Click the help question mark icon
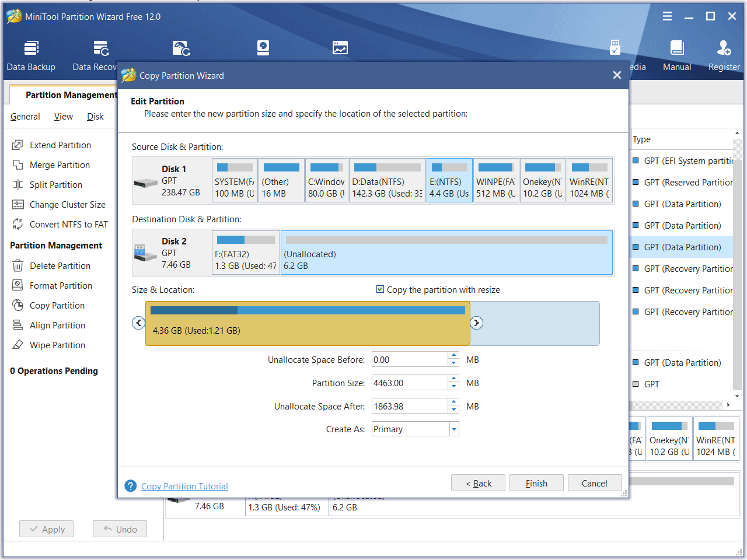747x560 pixels. [131, 486]
